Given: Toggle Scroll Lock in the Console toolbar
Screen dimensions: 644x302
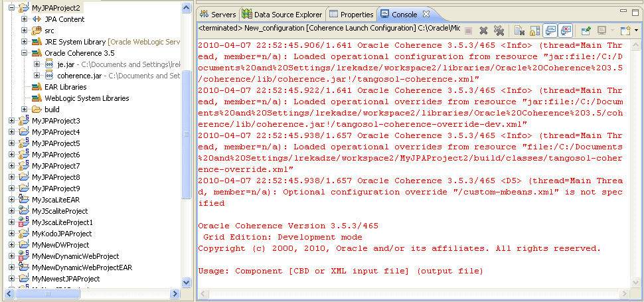Looking at the screenshot, I should coord(534,30).
